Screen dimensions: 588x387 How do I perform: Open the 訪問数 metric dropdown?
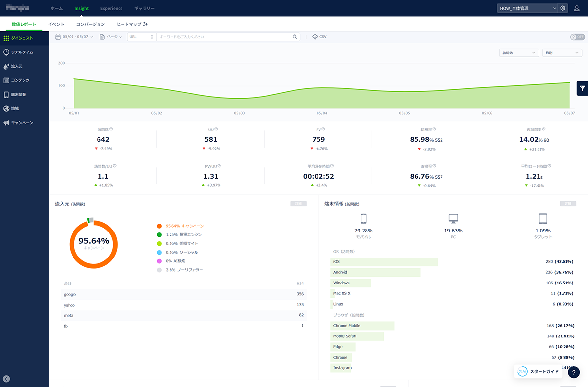tap(518, 52)
